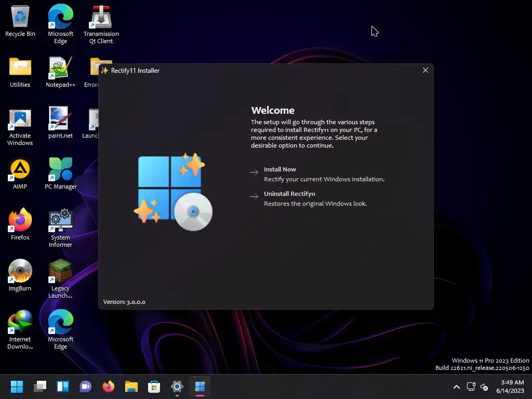Select System Informer desktop shortcut
532x399 pixels.
[x=60, y=228]
